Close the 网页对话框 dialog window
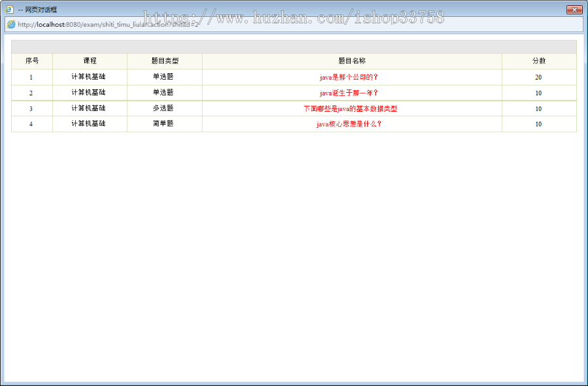The height and width of the screenshot is (386, 588). tap(574, 9)
